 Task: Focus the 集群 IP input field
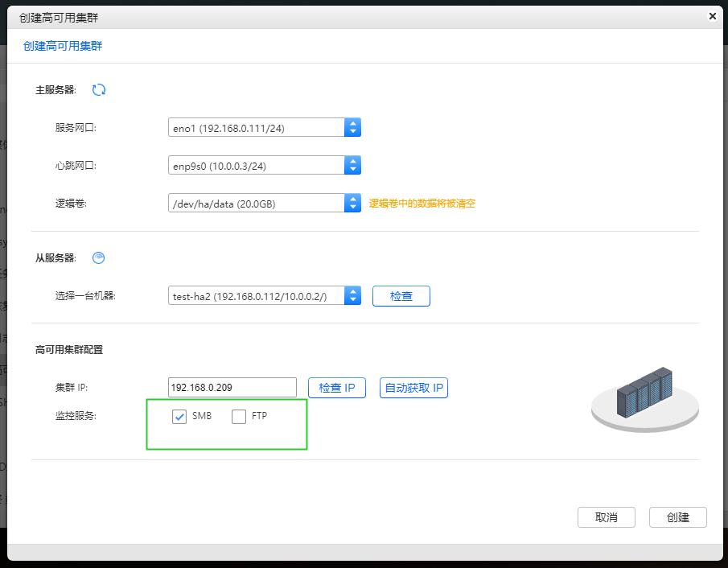[x=232, y=388]
